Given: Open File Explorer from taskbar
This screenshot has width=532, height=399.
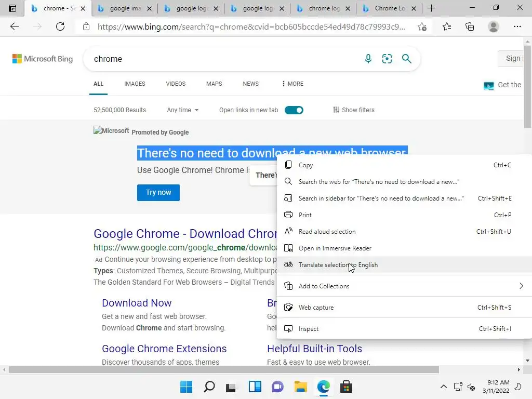Looking at the screenshot, I should coord(301,387).
